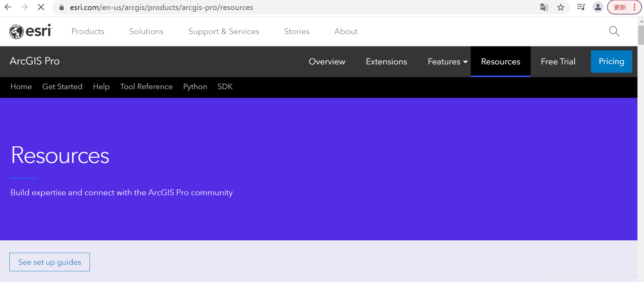Bookmark this page with the star icon

tap(561, 7)
